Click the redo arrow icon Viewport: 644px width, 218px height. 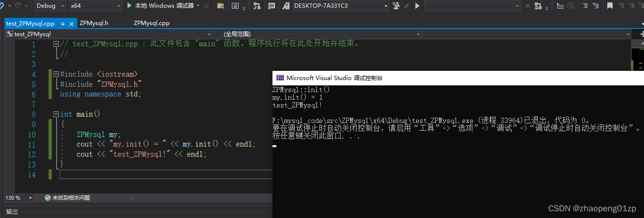pos(18,6)
